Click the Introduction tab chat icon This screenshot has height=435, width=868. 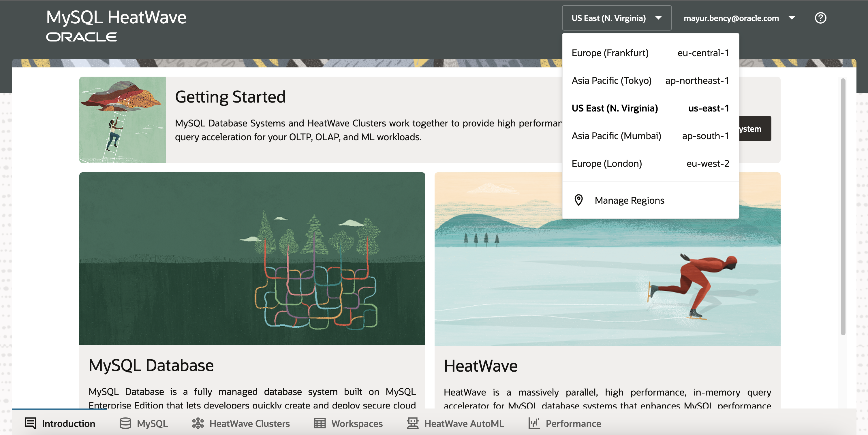(x=30, y=423)
